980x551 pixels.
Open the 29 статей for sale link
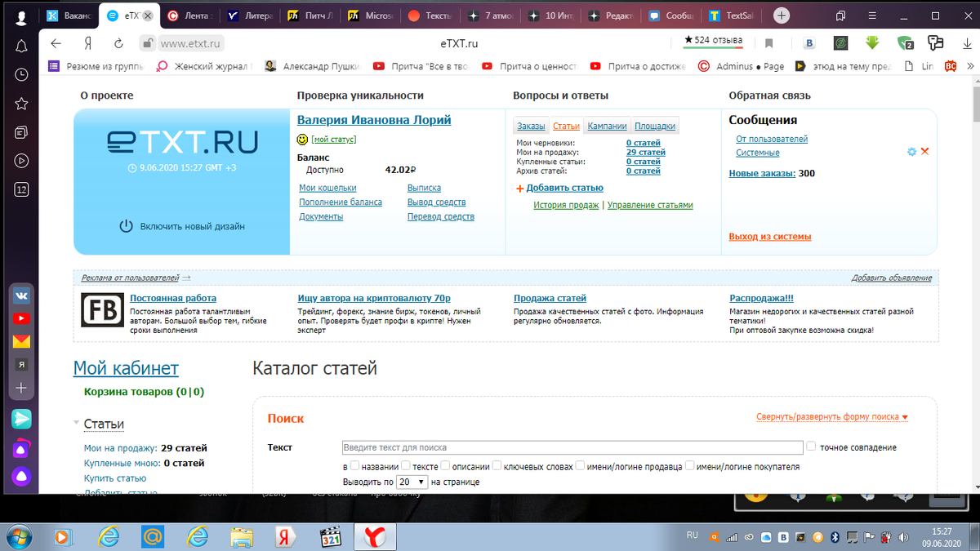[x=645, y=153]
